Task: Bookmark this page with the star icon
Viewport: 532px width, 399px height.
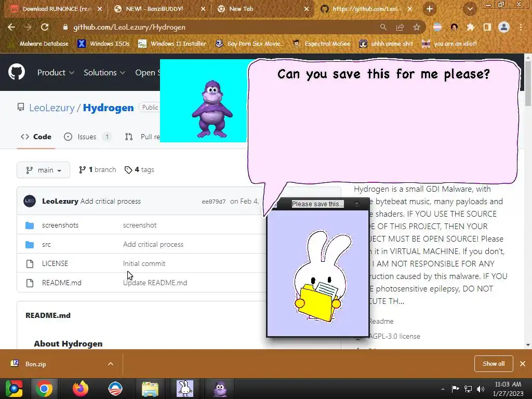Action: (x=417, y=27)
